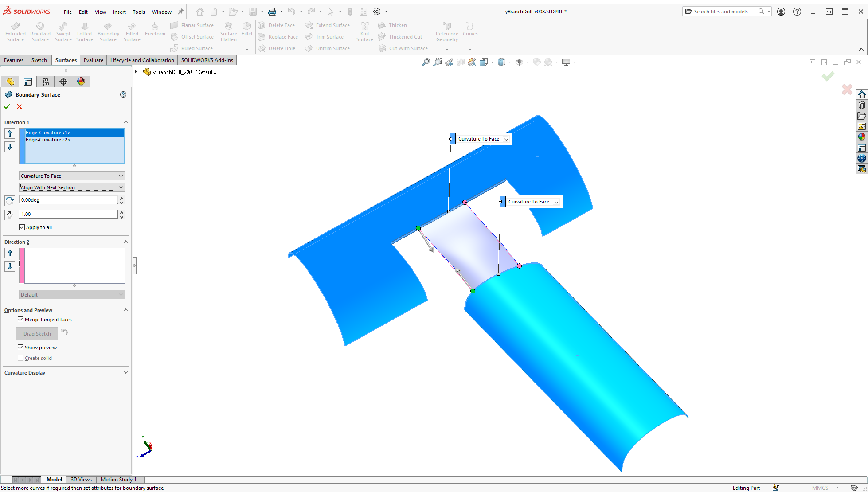Open the DisplayManager color wheel tab
This screenshot has height=492, width=868.
tap(81, 82)
